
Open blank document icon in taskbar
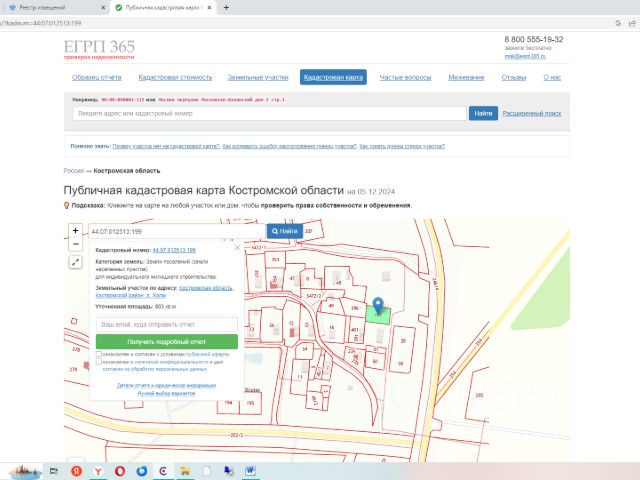pos(207,471)
